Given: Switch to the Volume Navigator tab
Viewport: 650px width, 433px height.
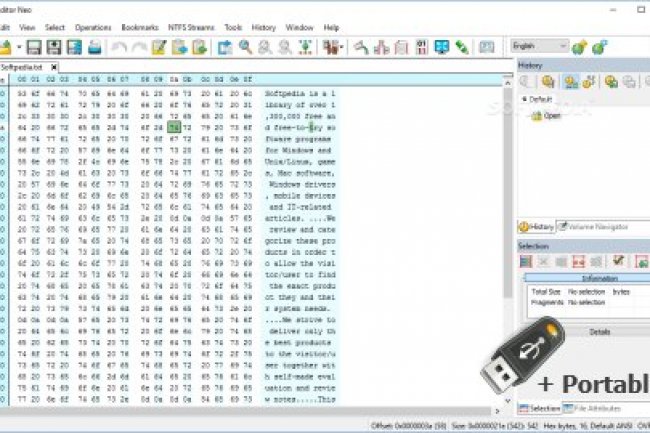Looking at the screenshot, I should (594, 227).
